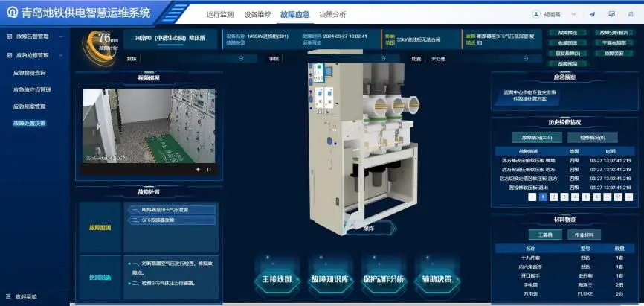The image size is (644, 306).
Task: Click the 应急抢修管理 sidebar grid icon
Action: point(9,55)
